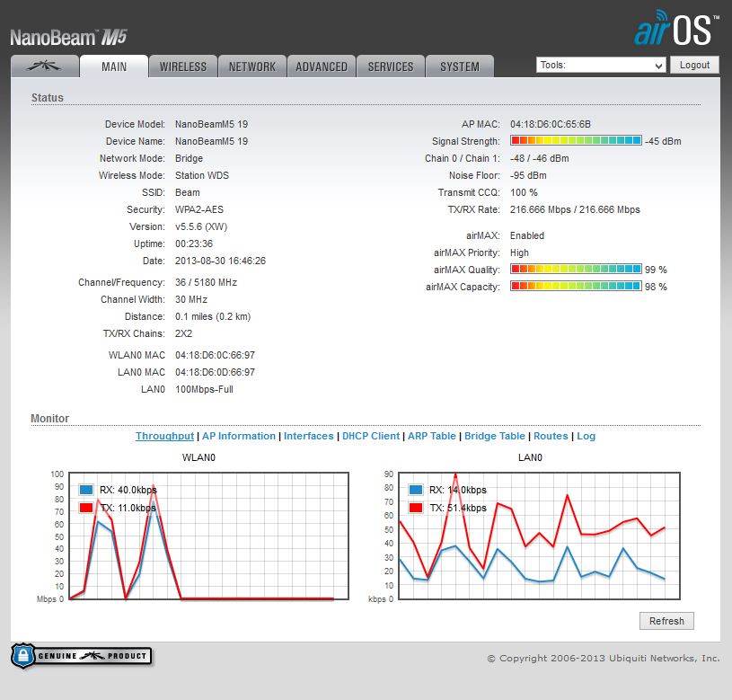Viewport: 732px width, 700px height.
Task: Click the Uptime value 00:23:36
Action: point(194,244)
